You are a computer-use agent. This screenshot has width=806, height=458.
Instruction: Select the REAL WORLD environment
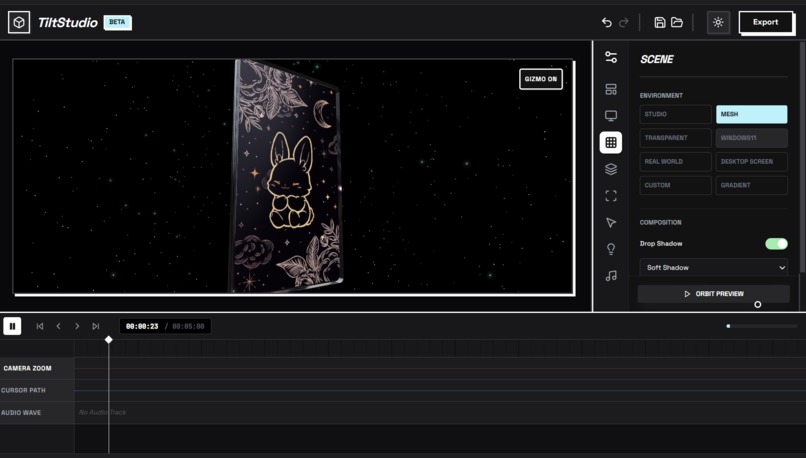click(675, 161)
